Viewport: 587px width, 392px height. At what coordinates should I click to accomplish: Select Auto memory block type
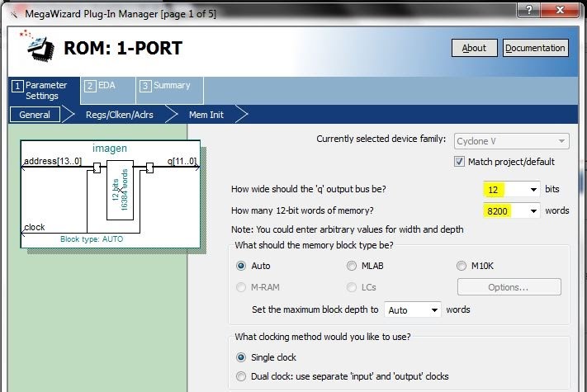(x=241, y=266)
